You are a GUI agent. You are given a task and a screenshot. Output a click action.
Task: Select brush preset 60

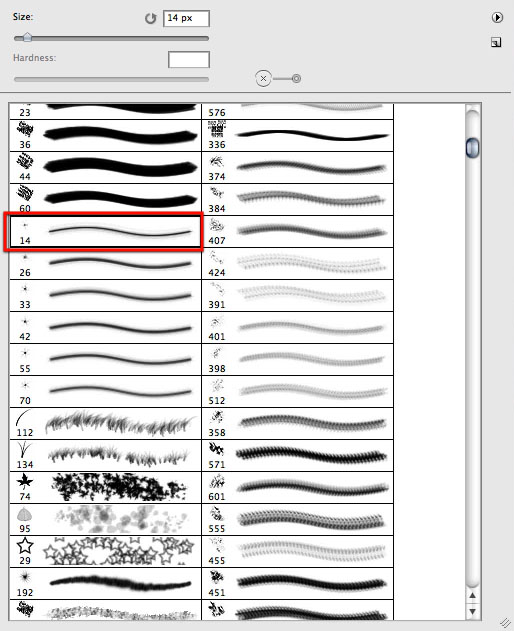105,199
